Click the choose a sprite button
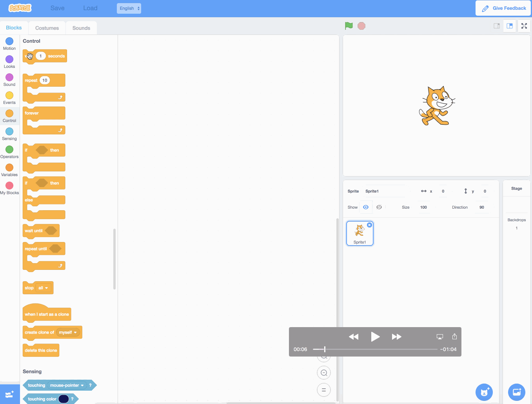The image size is (532, 404). 484,392
